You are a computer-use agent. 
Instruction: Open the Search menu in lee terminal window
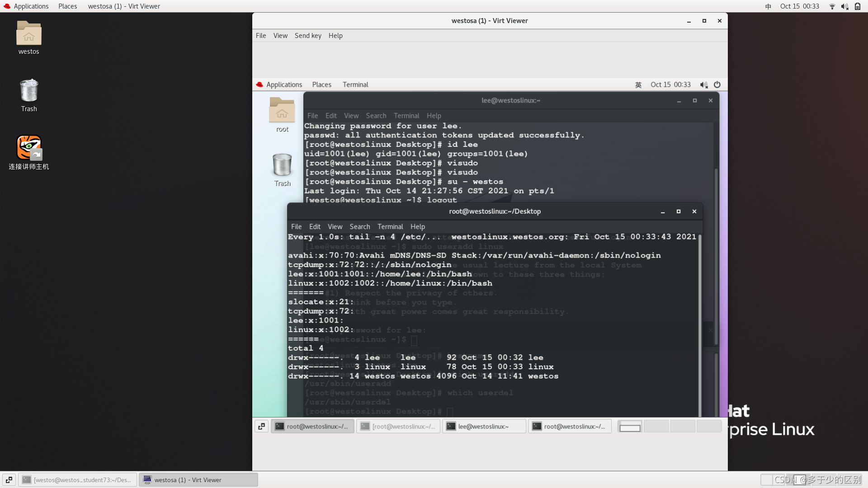tap(376, 116)
